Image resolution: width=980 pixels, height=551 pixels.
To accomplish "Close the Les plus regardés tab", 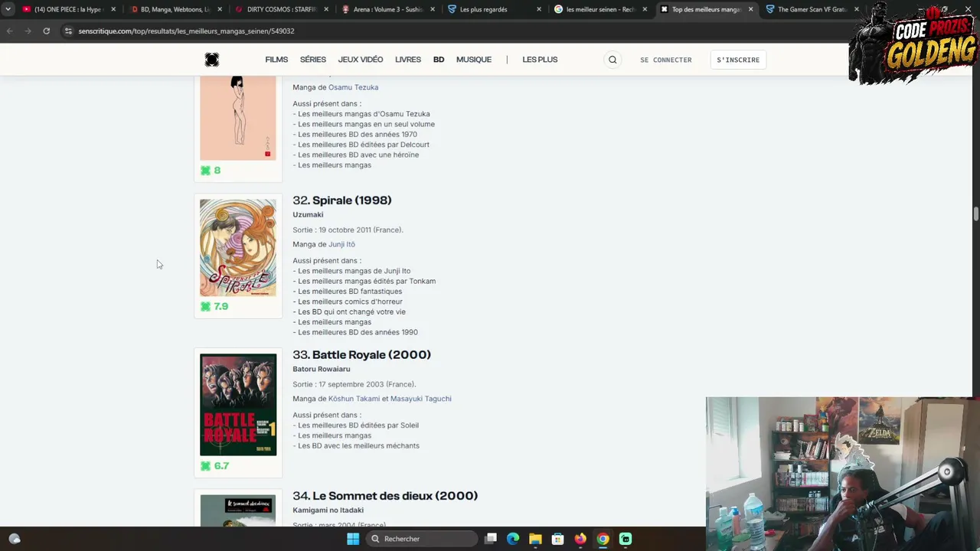I will pyautogui.click(x=539, y=9).
